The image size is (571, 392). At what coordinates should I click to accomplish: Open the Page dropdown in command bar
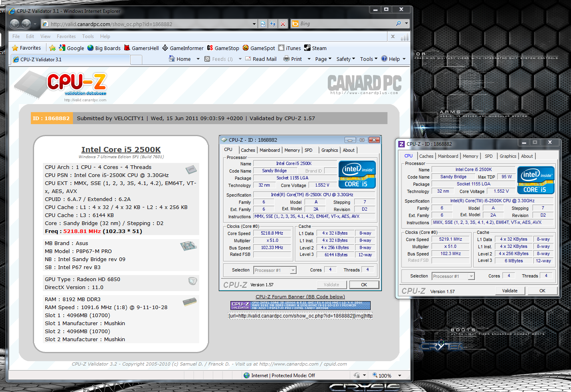[x=323, y=59]
